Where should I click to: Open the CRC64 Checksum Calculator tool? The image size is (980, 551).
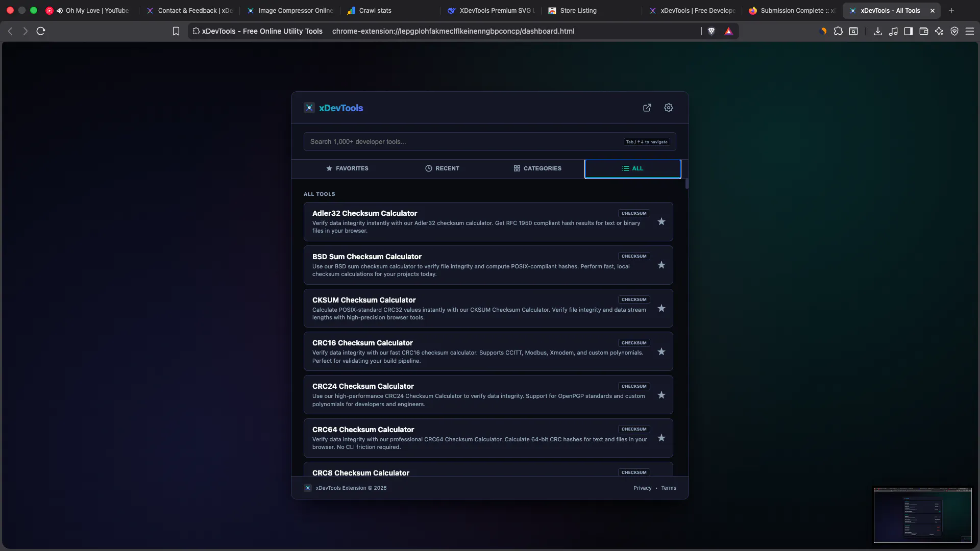pyautogui.click(x=488, y=438)
